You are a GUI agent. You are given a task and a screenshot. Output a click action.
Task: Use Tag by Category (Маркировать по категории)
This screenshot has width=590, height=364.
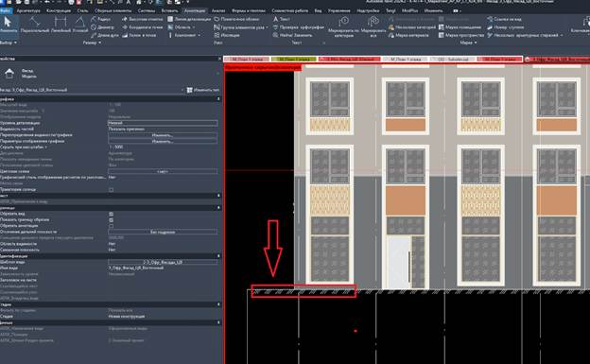(x=343, y=26)
